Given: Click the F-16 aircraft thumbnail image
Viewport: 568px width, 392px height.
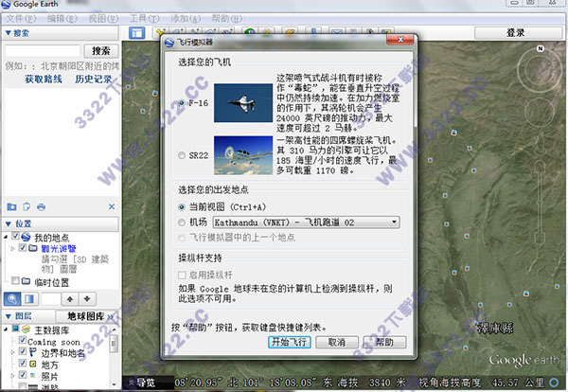Looking at the screenshot, I should pos(243,103).
